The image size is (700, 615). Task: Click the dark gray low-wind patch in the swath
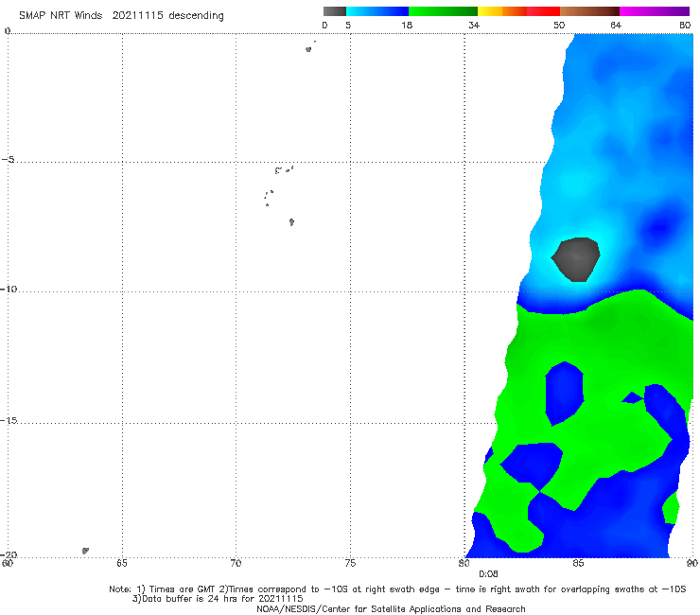click(x=576, y=259)
